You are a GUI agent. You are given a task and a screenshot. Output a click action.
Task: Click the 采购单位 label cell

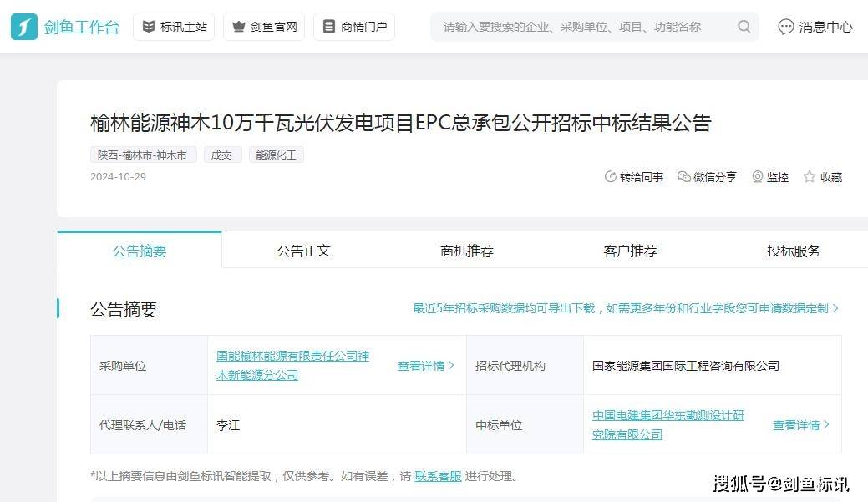pyautogui.click(x=149, y=366)
